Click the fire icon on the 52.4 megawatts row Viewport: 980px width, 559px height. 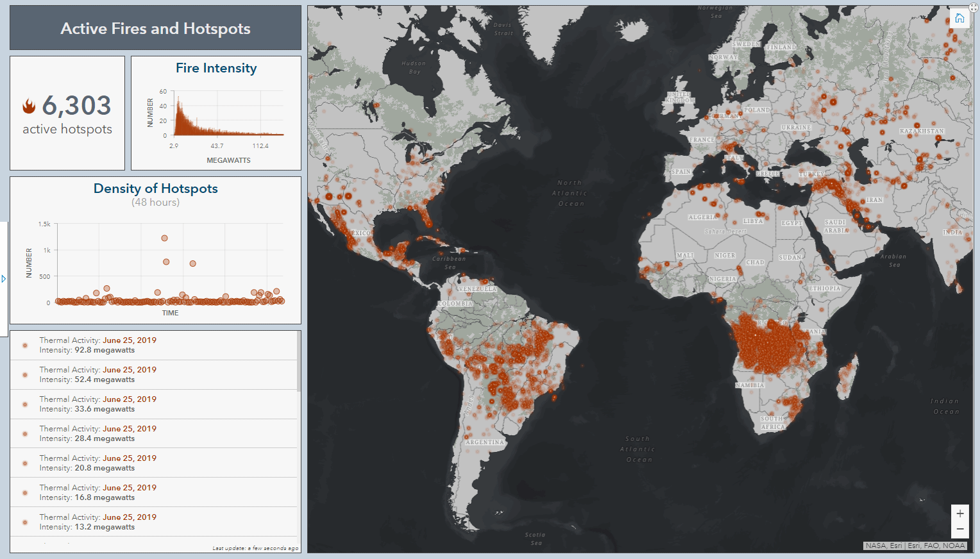[x=24, y=374]
